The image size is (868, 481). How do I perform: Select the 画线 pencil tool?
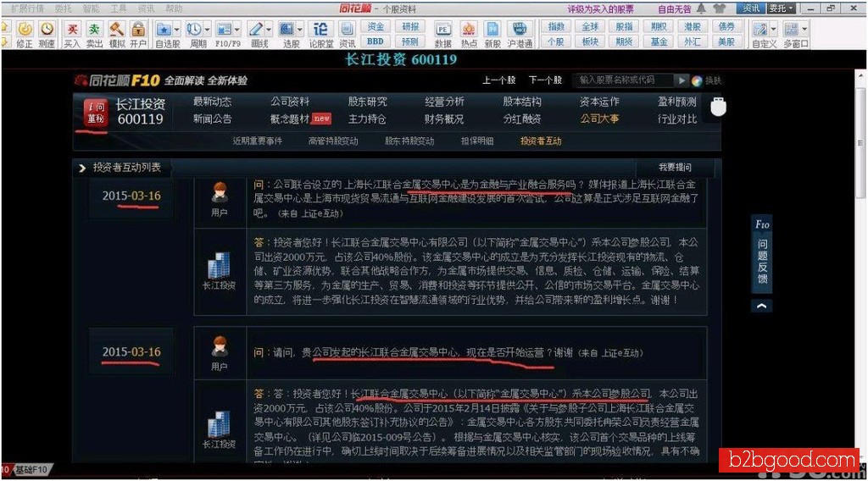(256, 30)
